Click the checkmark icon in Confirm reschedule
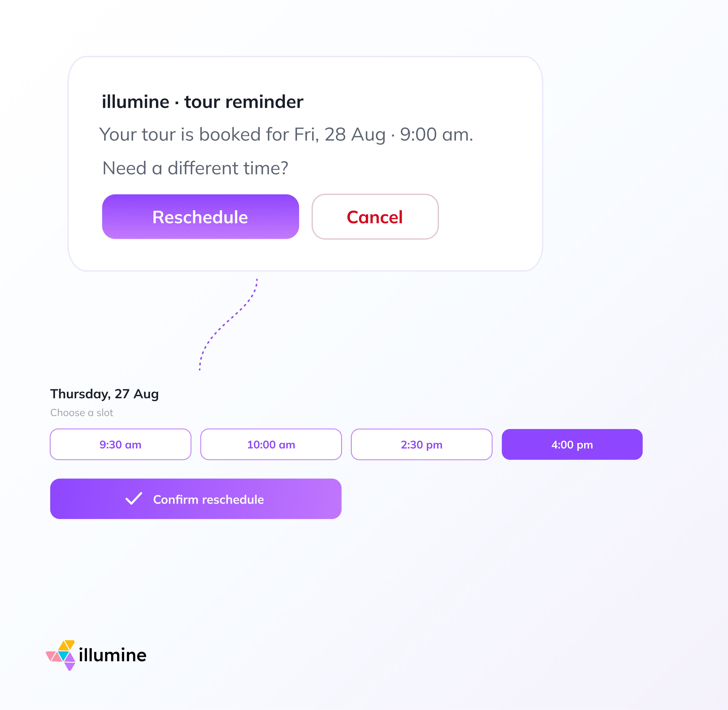Screen dimensions: 728x710 click(x=134, y=499)
